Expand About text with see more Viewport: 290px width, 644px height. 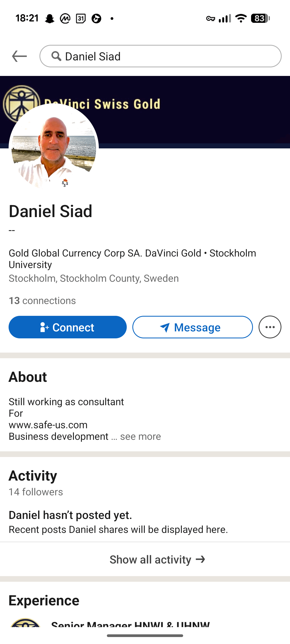[x=140, y=437]
